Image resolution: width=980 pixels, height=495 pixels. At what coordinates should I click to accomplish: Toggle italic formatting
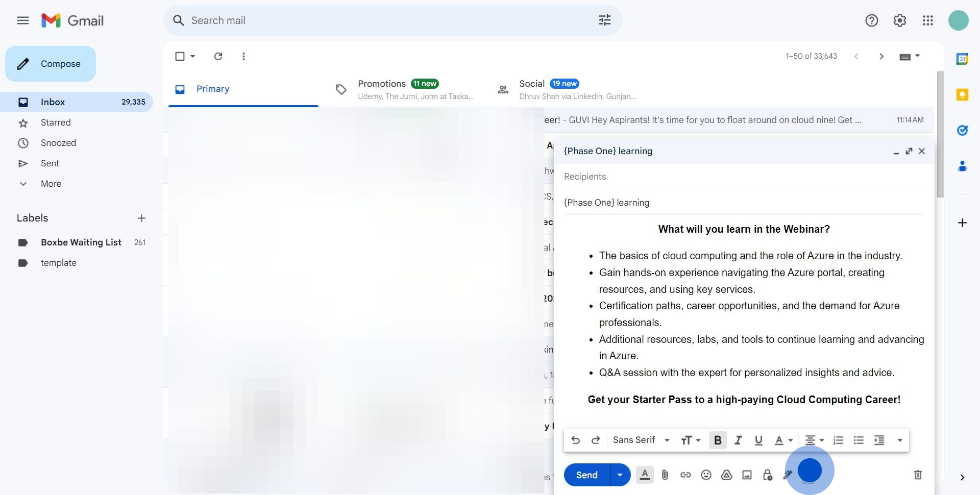click(738, 440)
